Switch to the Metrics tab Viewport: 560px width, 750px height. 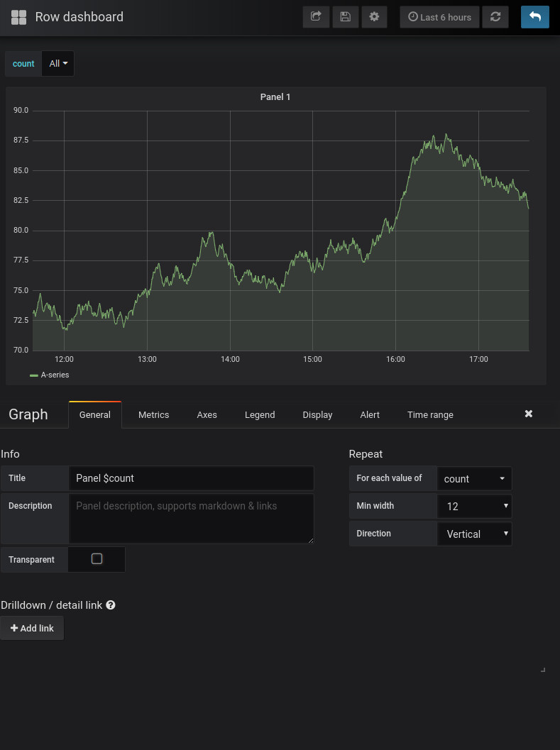click(153, 414)
